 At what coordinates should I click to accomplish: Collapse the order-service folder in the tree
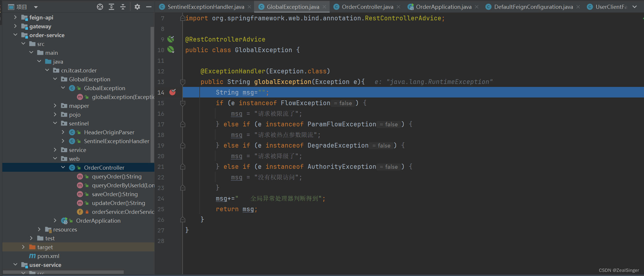15,35
